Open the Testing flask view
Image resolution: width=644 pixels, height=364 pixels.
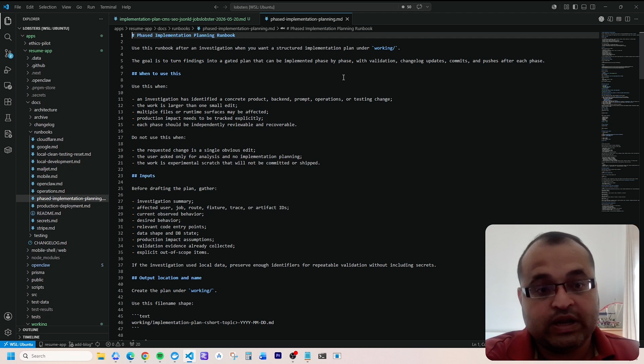pyautogui.click(x=8, y=118)
